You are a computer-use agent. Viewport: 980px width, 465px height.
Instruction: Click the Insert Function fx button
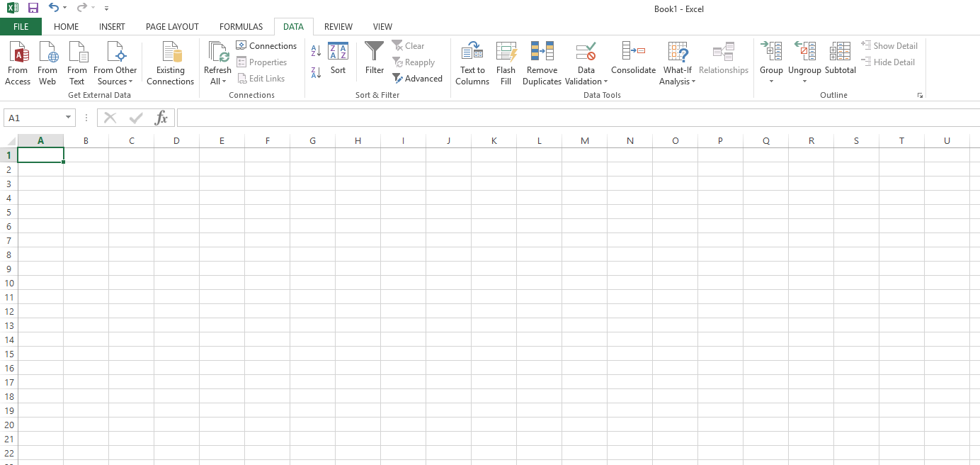161,118
